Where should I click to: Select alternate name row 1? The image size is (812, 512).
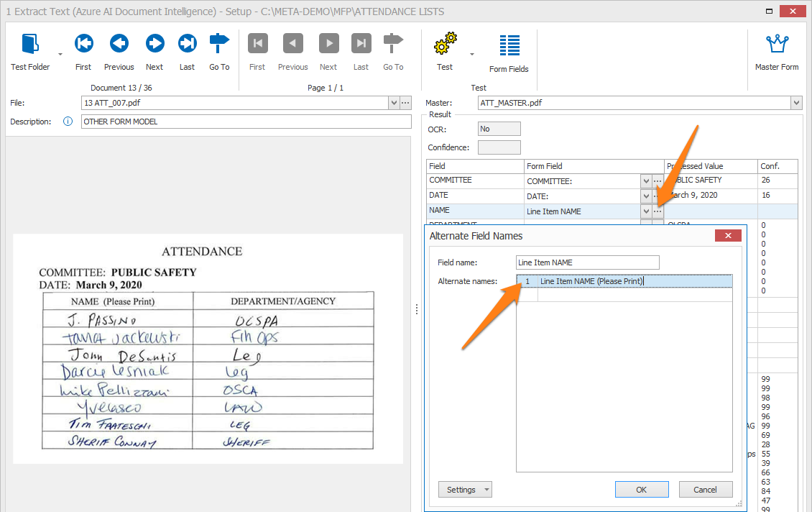(x=624, y=281)
